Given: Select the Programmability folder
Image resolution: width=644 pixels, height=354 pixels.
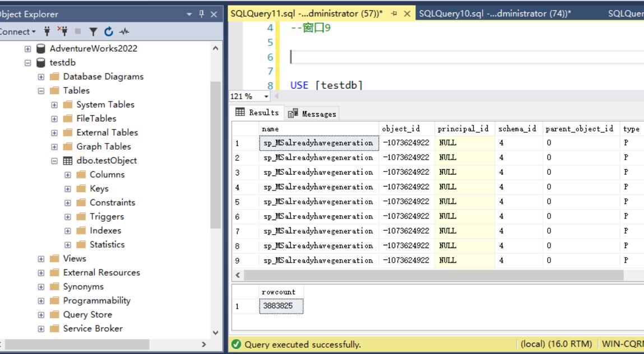Looking at the screenshot, I should point(96,301).
